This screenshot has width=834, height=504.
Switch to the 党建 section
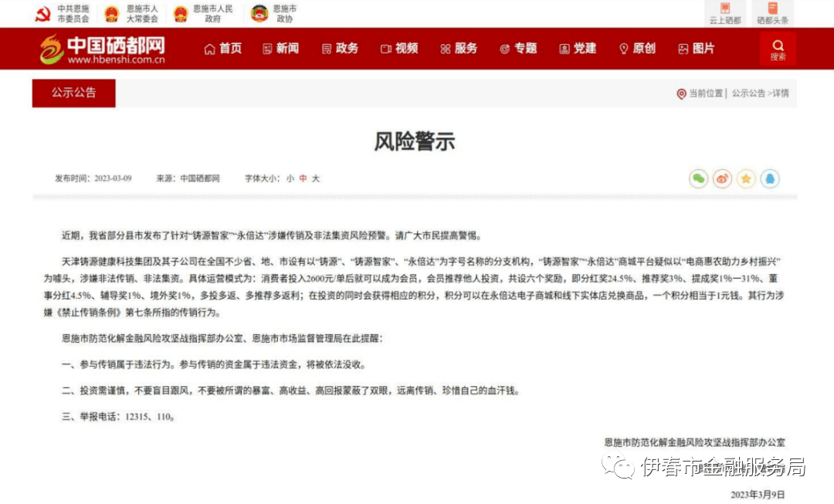tap(577, 49)
